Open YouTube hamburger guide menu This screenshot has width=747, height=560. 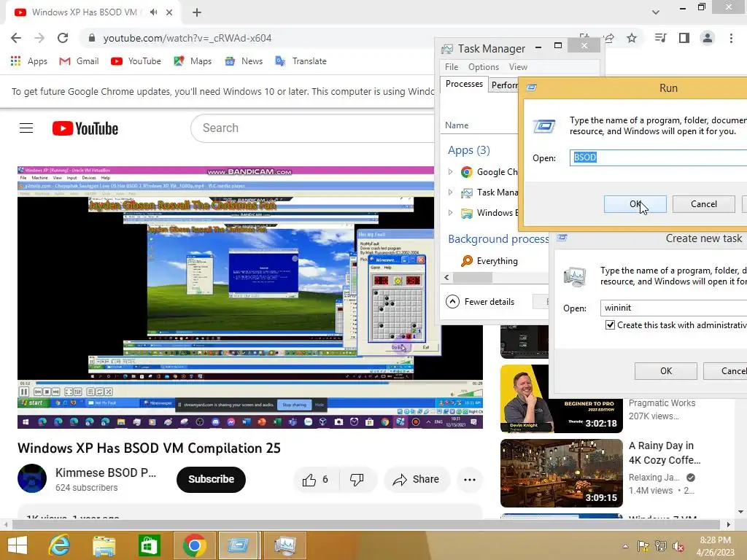click(x=26, y=128)
